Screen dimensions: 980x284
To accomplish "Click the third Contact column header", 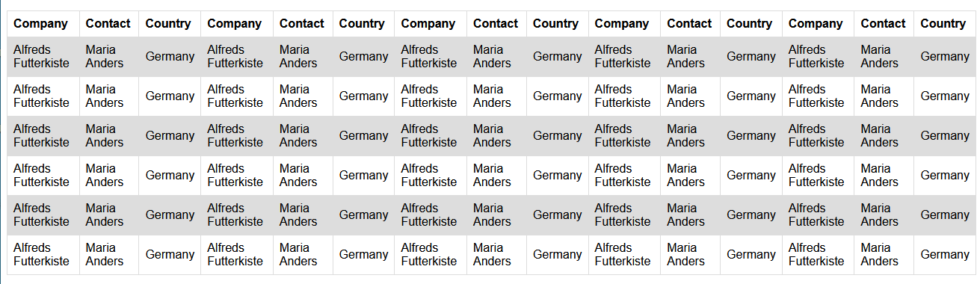I will pyautogui.click(x=496, y=23).
